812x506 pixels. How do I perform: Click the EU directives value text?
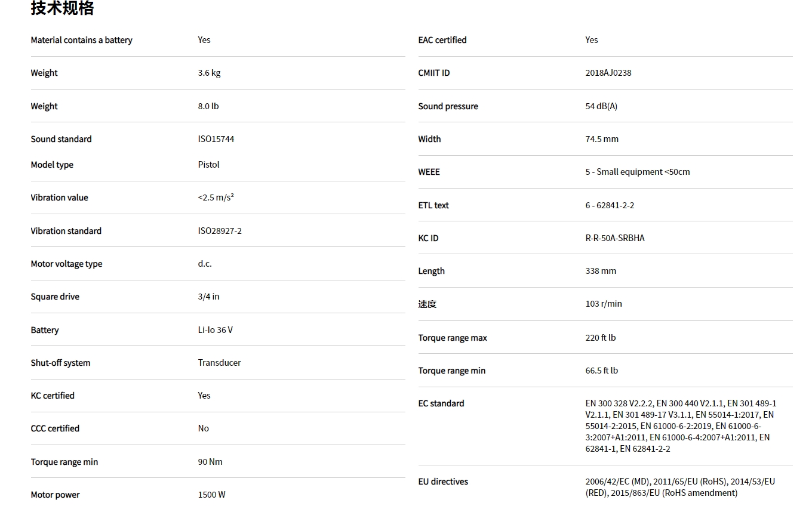pos(679,487)
